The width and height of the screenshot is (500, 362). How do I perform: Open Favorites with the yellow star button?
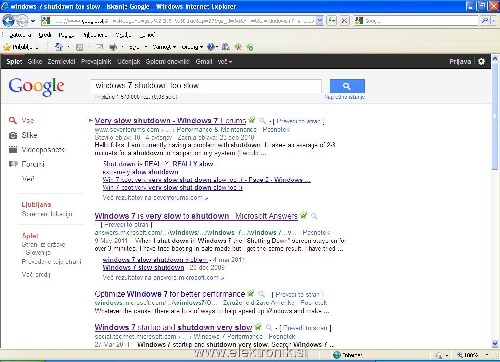click(20, 47)
